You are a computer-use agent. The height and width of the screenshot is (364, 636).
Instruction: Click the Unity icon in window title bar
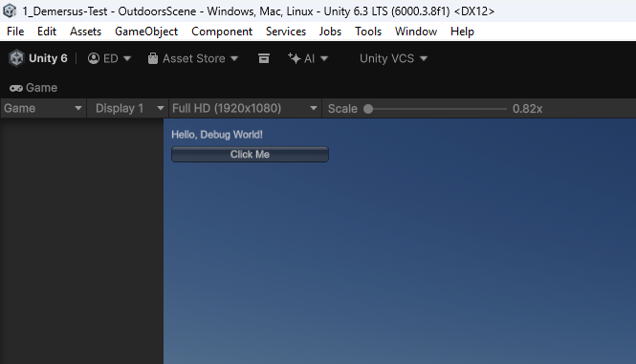[10, 11]
